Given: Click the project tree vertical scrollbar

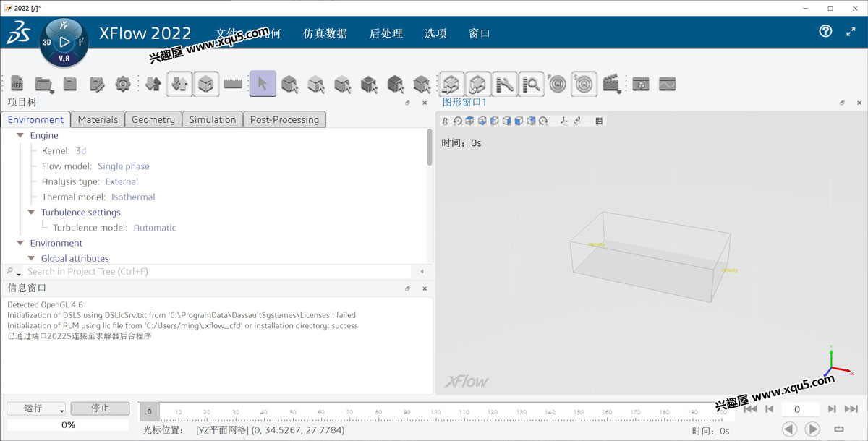Looking at the screenshot, I should click(430, 147).
